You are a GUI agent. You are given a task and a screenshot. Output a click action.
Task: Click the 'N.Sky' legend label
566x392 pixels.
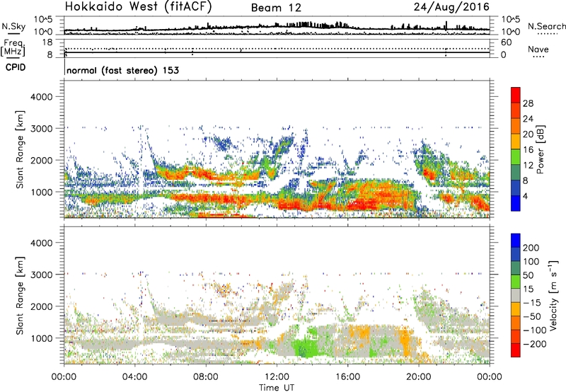click(13, 26)
